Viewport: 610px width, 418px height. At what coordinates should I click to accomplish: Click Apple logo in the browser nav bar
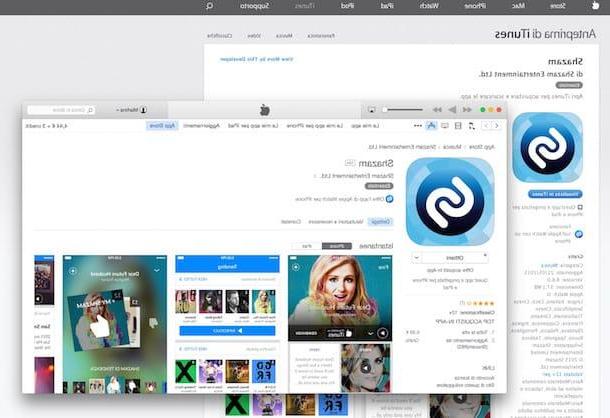[595, 6]
